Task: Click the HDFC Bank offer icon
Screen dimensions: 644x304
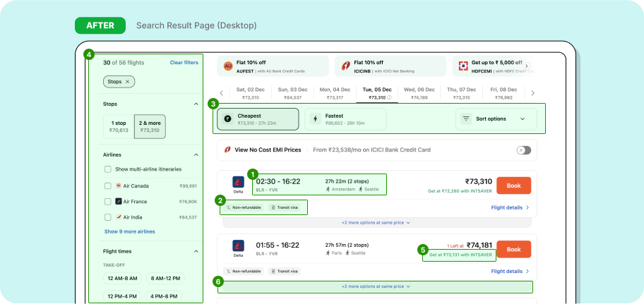Action: coord(463,66)
